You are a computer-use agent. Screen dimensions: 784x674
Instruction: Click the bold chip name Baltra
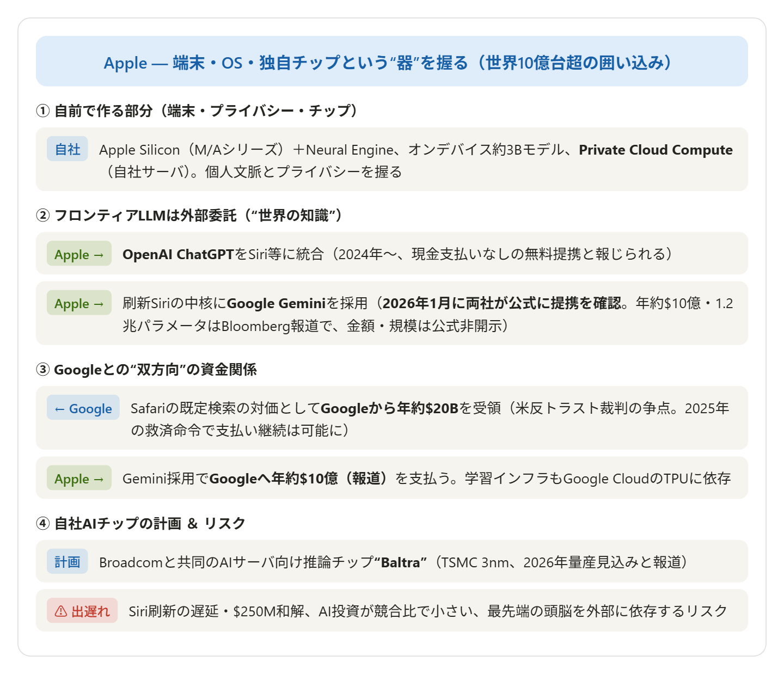(x=400, y=562)
